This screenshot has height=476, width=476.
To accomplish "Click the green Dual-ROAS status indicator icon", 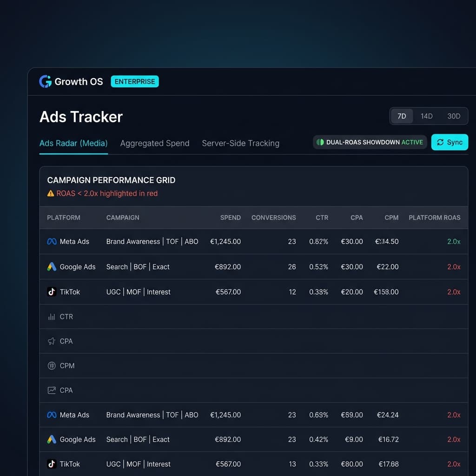I will [x=320, y=142].
